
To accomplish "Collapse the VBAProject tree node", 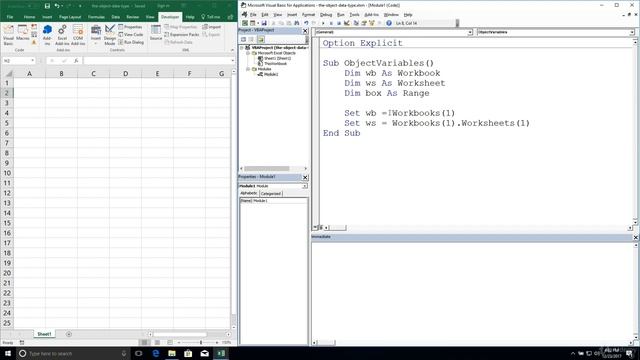I will (242, 48).
